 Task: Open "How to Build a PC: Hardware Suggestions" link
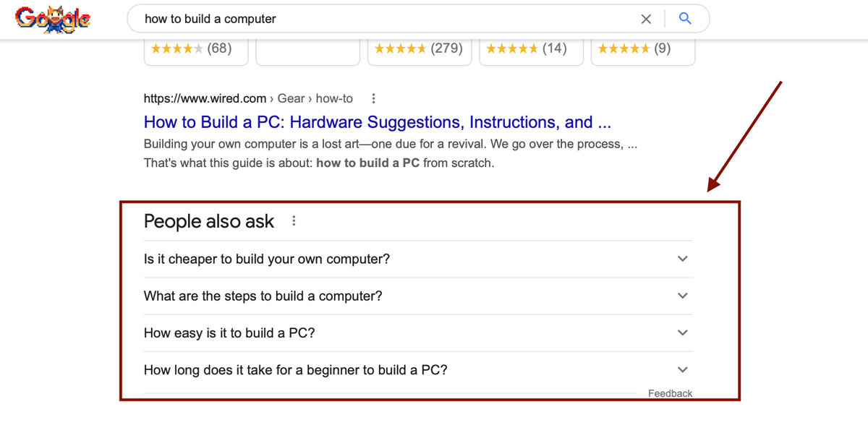point(378,121)
